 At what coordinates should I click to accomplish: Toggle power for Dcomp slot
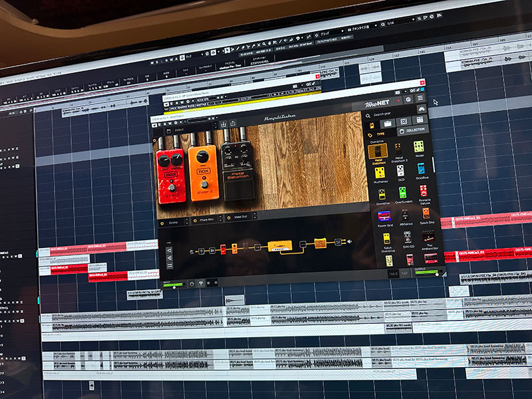click(162, 223)
